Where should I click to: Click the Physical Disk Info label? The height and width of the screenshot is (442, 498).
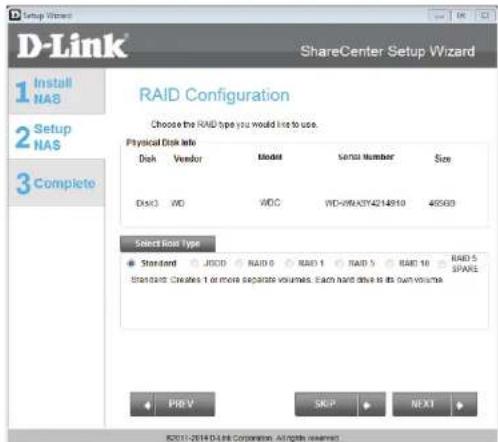pos(161,143)
